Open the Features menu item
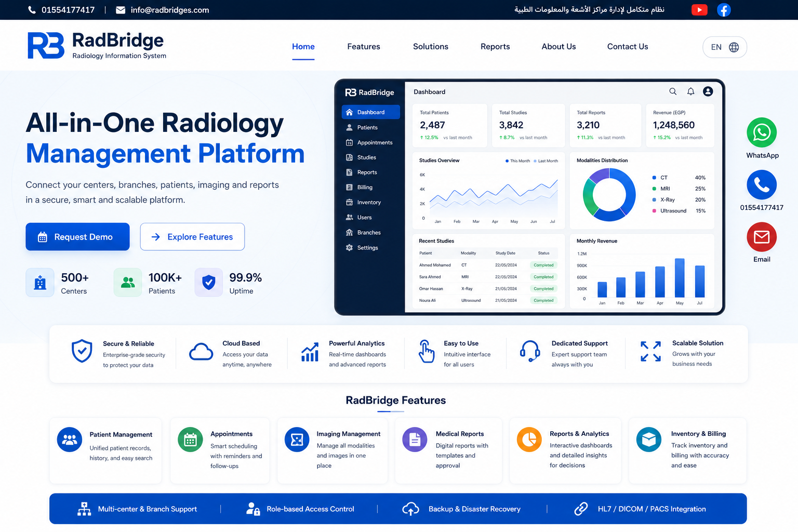 [x=364, y=47]
